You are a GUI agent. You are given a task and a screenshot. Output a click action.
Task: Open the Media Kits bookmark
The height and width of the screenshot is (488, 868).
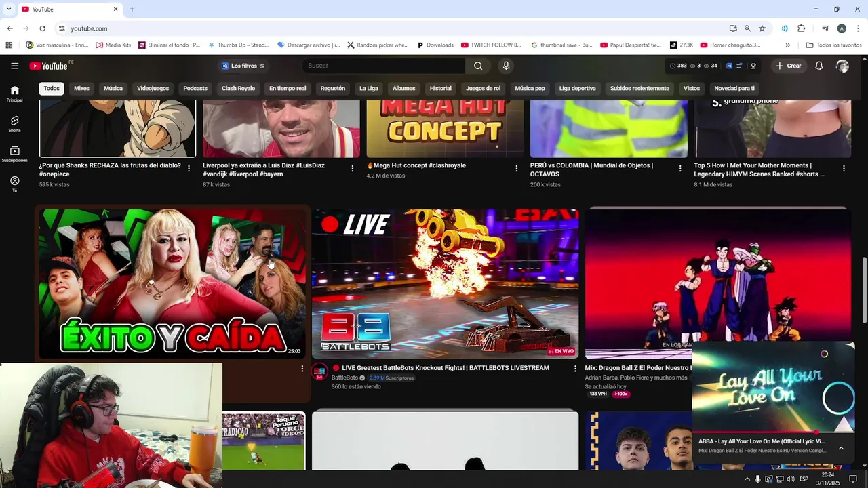113,45
